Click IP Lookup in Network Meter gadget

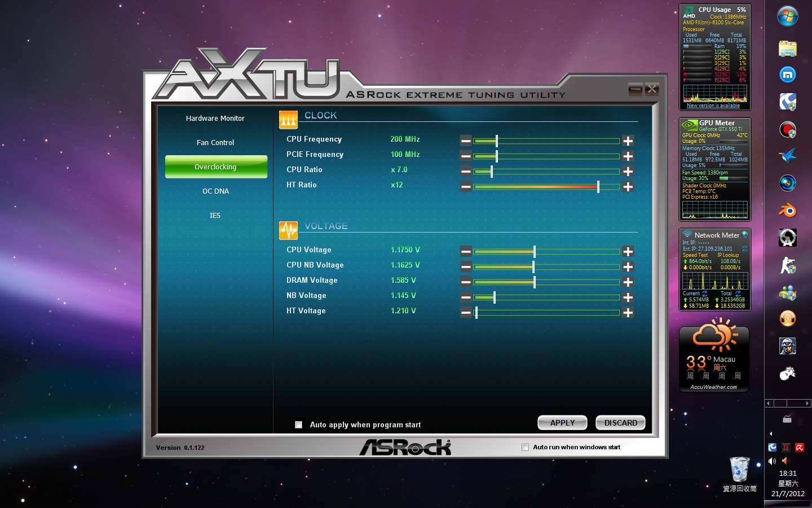pos(728,255)
